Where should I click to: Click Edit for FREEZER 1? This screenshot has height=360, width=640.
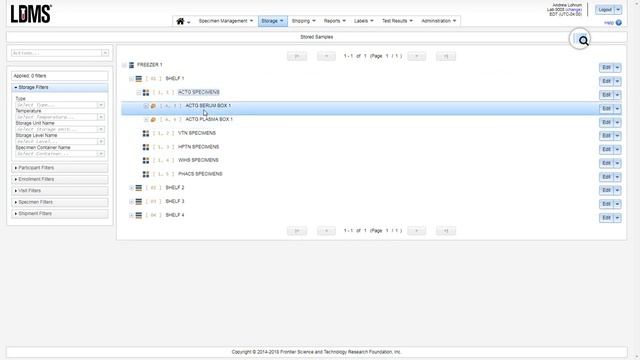(606, 68)
